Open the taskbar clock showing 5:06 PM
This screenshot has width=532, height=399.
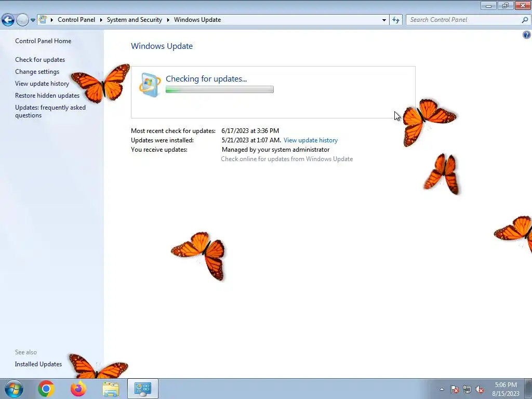[506, 389]
